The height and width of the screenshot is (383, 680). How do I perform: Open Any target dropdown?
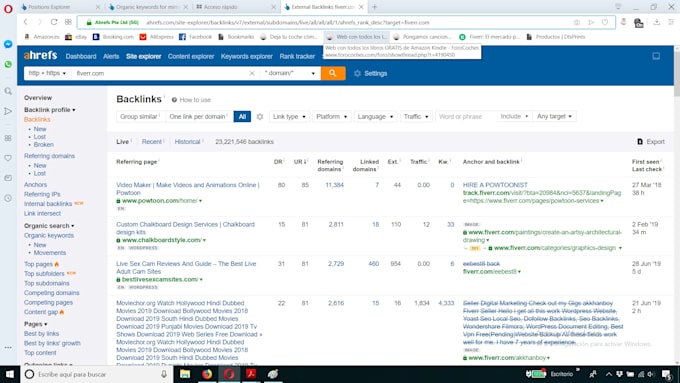point(554,116)
